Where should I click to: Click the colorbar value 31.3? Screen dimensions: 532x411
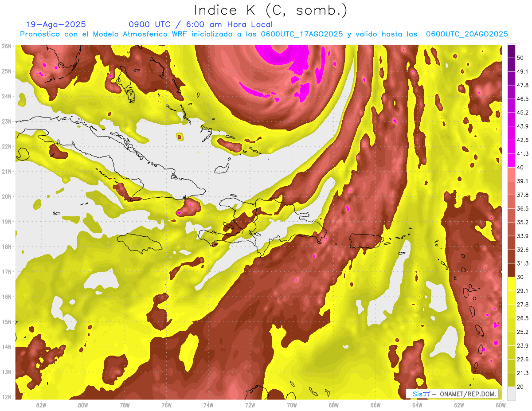(523, 263)
